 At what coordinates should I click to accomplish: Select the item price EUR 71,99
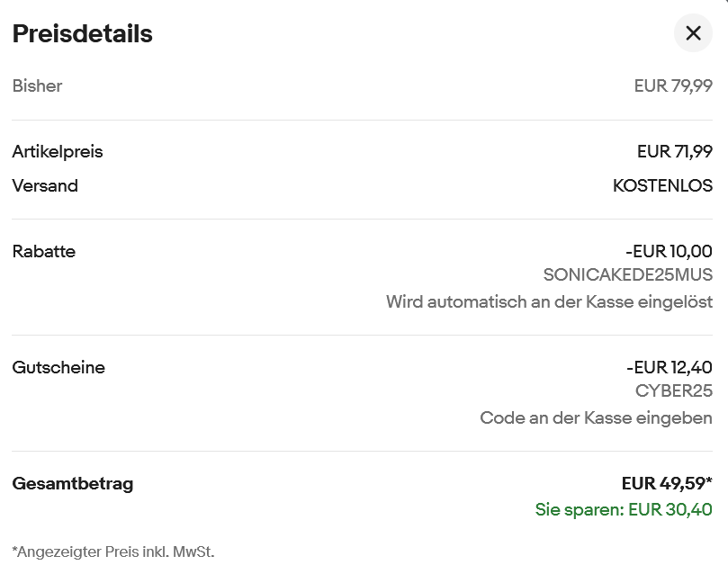[x=674, y=152]
